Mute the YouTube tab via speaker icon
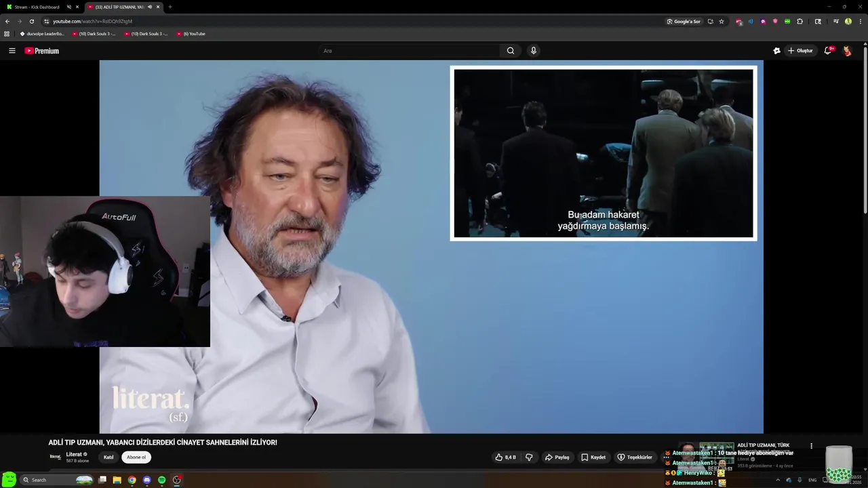 tap(149, 7)
